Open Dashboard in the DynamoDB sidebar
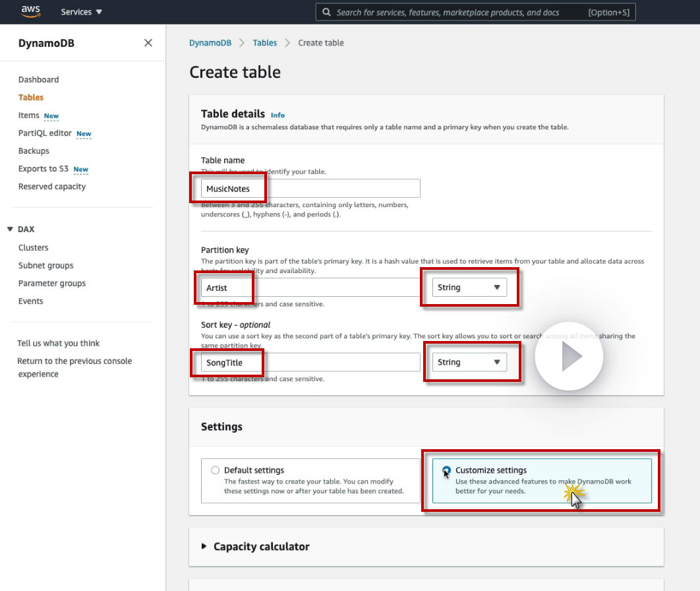This screenshot has width=700, height=591. [x=38, y=80]
